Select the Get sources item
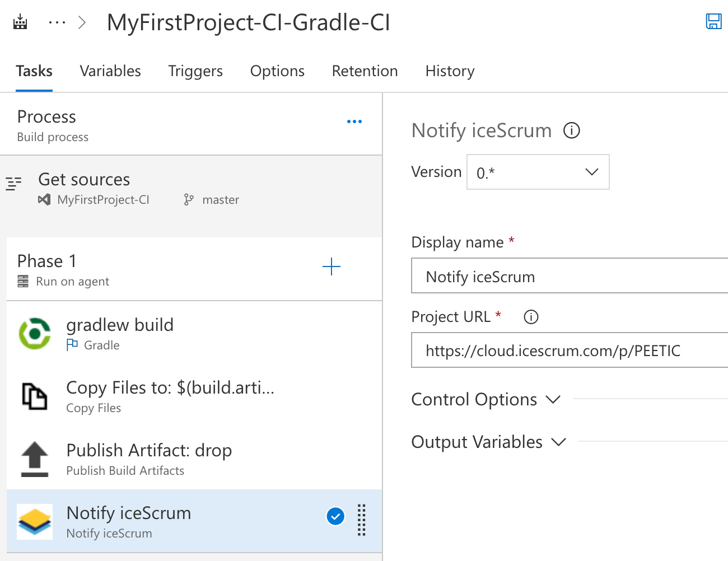Screen dimensions: 728x561 tap(191, 196)
